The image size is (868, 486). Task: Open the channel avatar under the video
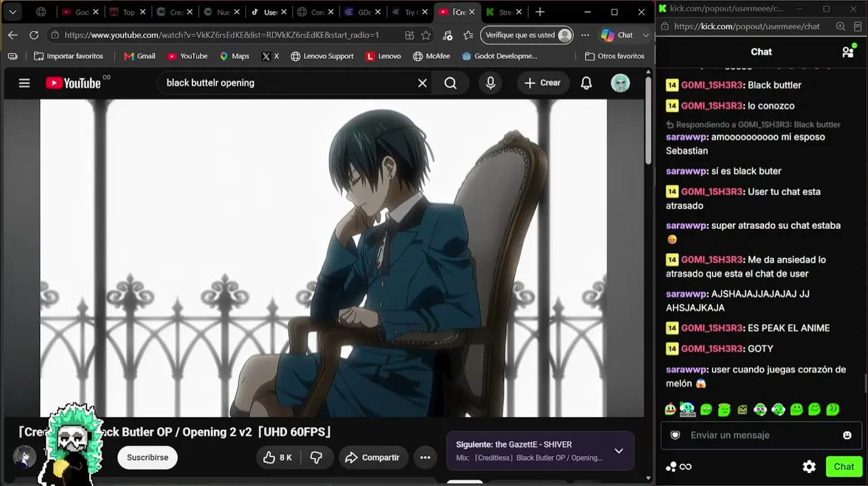point(25,458)
